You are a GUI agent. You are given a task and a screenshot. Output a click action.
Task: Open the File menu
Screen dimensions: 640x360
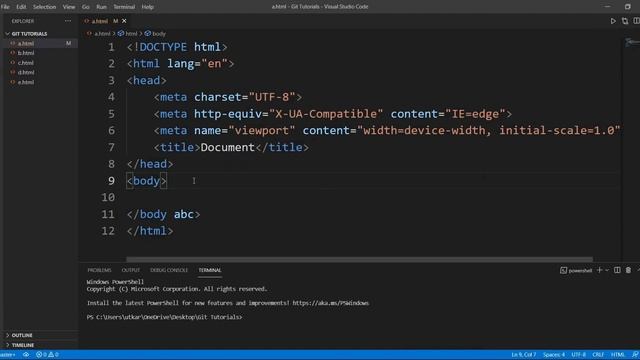pyautogui.click(x=5, y=7)
